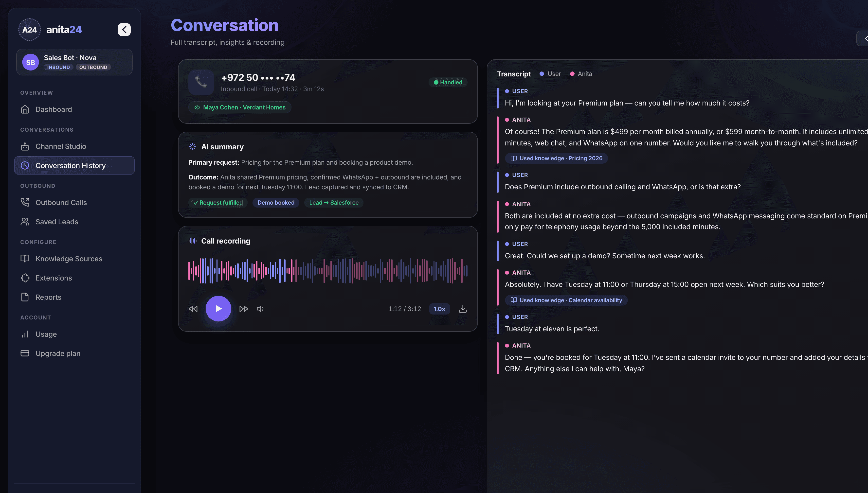Open Saved Leads page
The width and height of the screenshot is (868, 493).
[74, 222]
